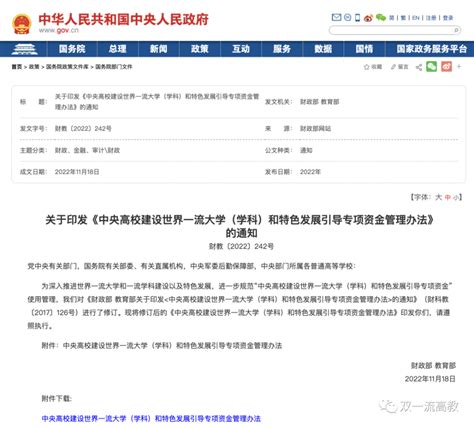Share via red Weibo square button
The height and width of the screenshot is (427, 474).
point(446,66)
